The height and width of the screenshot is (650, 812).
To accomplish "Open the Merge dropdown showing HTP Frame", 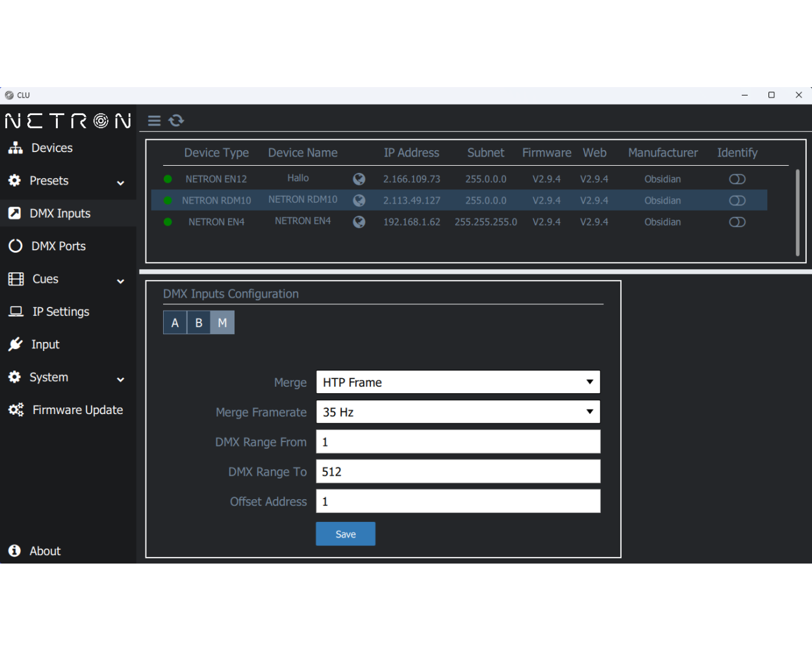I will 458,382.
